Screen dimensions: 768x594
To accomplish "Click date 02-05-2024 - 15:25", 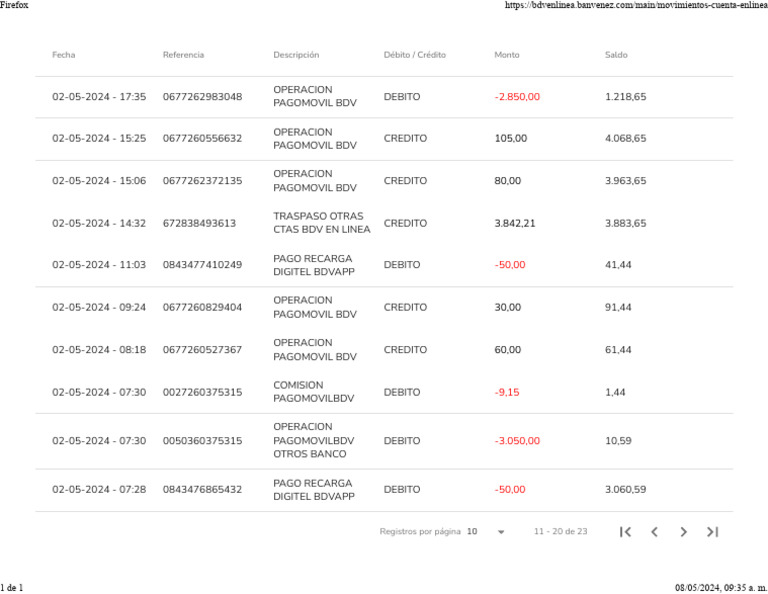I will (99, 139).
